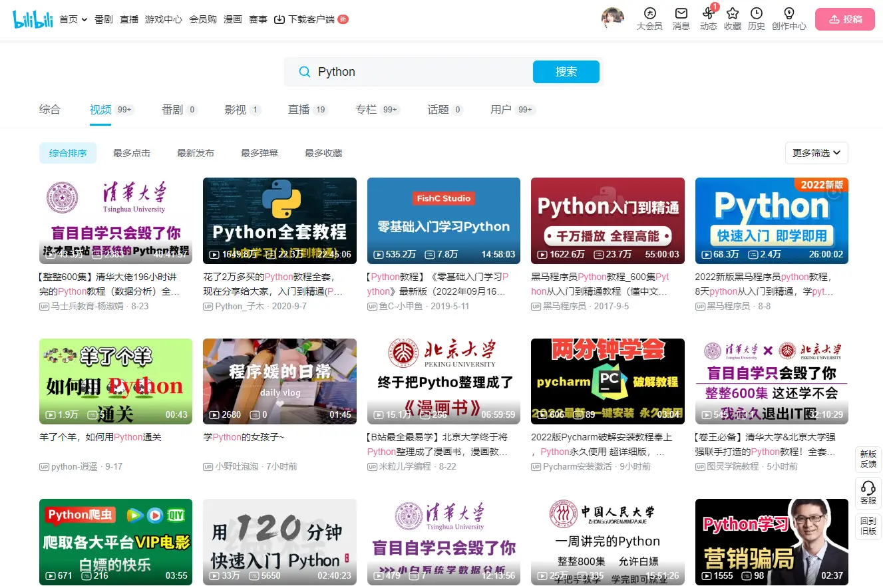Sort by 最新发布
883x588 pixels.
(196, 153)
